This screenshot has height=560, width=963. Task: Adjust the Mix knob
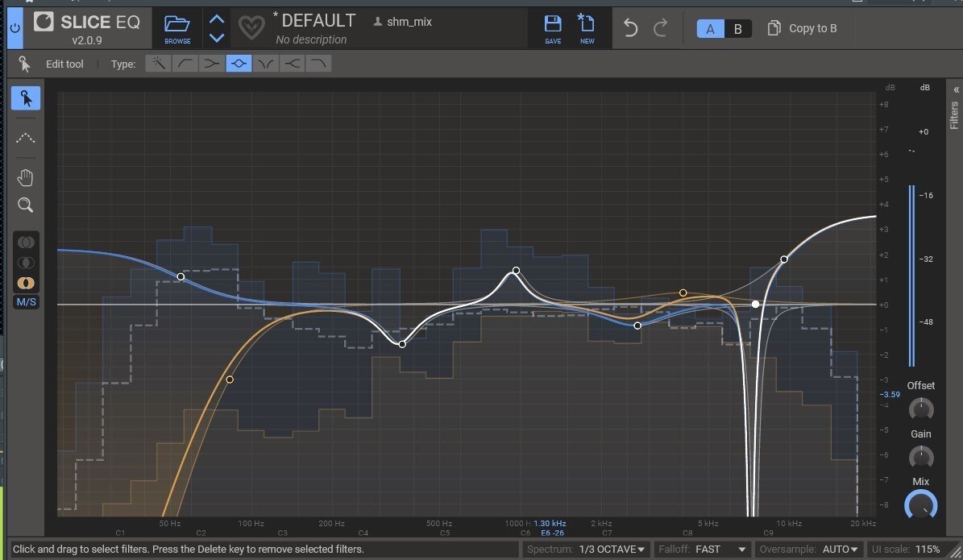coord(921,505)
